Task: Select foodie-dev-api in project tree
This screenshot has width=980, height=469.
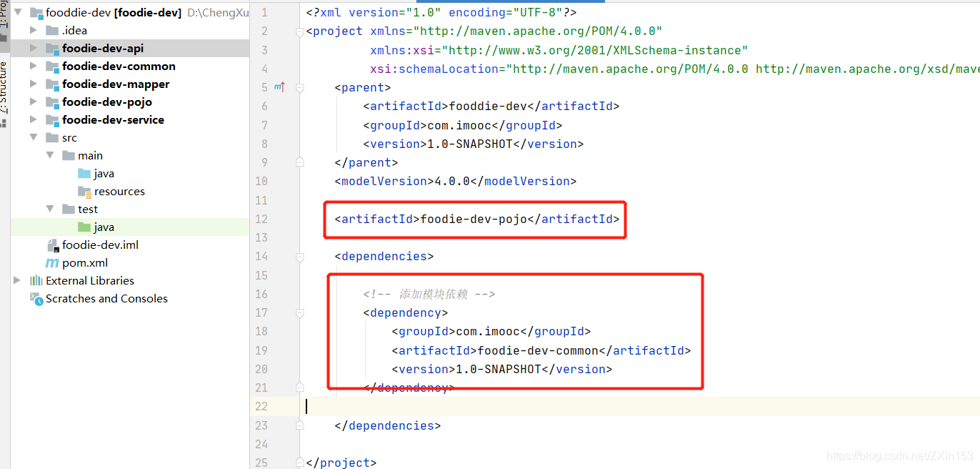Action: coord(103,48)
